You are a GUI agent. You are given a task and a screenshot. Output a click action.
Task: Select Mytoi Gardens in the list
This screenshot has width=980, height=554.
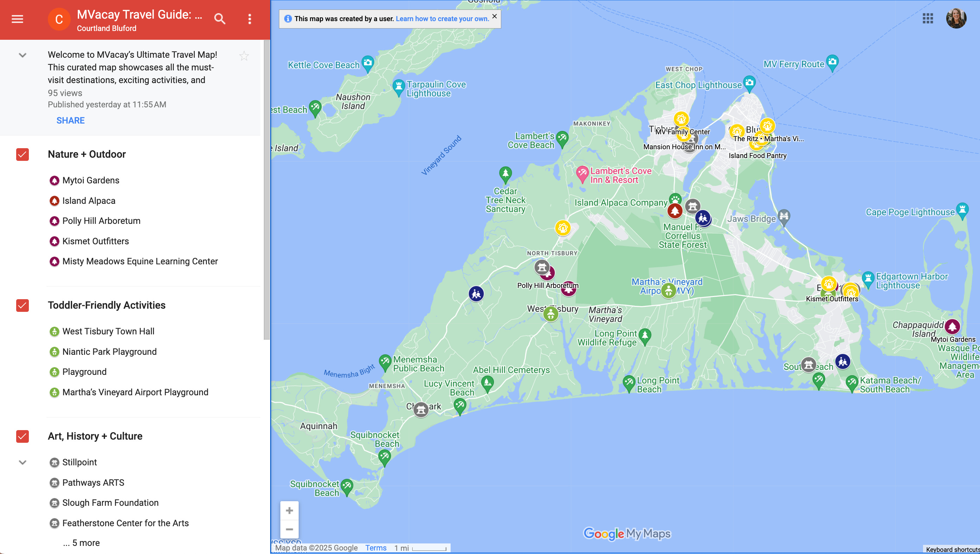[90, 180]
